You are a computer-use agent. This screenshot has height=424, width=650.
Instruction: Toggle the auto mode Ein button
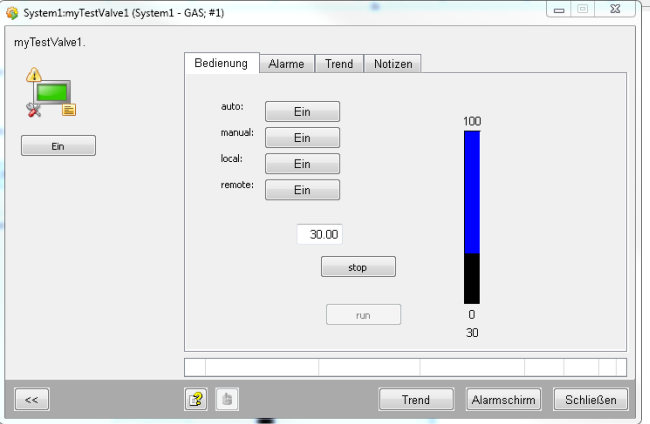click(302, 112)
